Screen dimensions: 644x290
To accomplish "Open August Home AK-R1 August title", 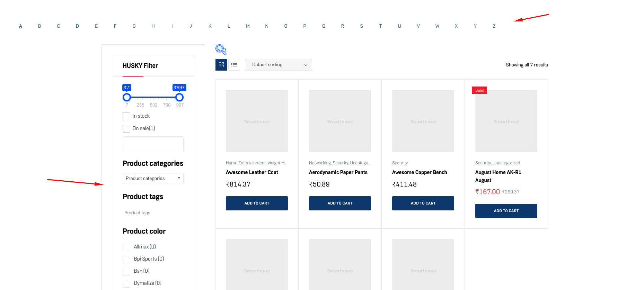I will click(498, 176).
